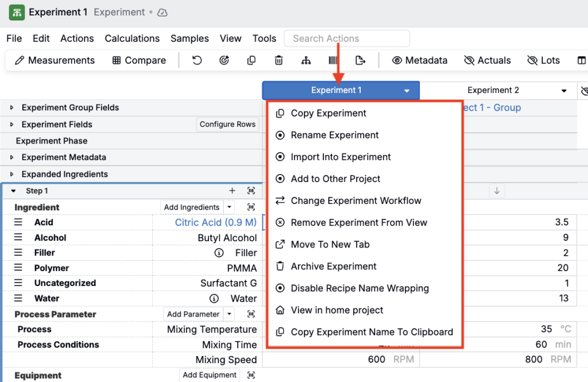Screen dimensions: 588x382
Task: Click the hierarchy tree icon in toolbar
Action: (x=305, y=60)
